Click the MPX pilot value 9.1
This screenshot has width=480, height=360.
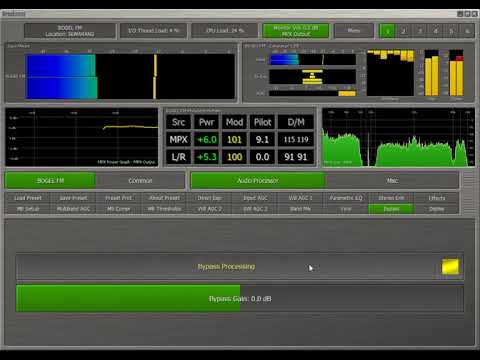[x=262, y=139]
